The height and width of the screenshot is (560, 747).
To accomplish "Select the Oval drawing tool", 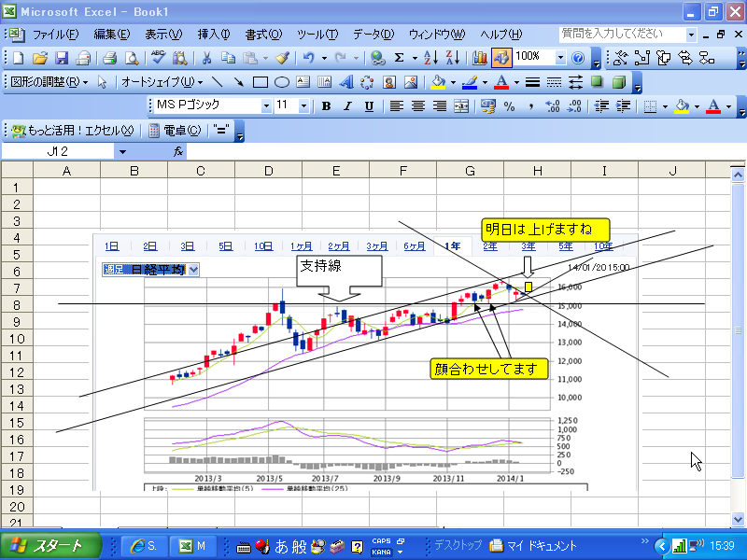I will 281,82.
